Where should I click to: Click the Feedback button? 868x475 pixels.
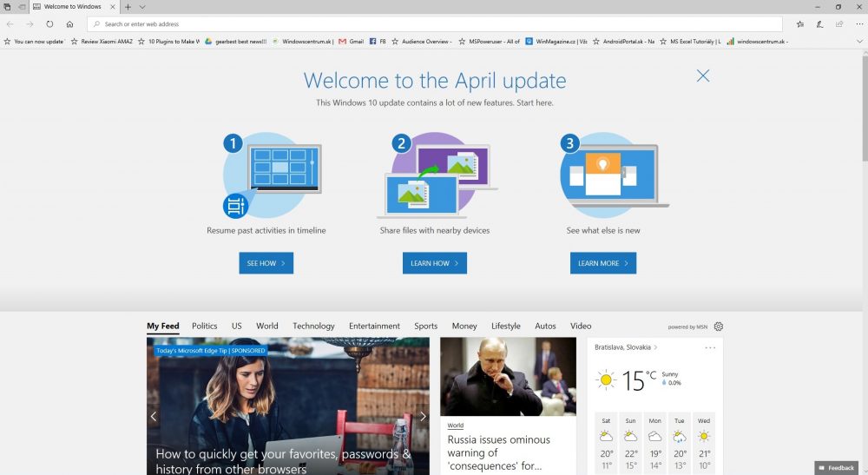(x=836, y=468)
